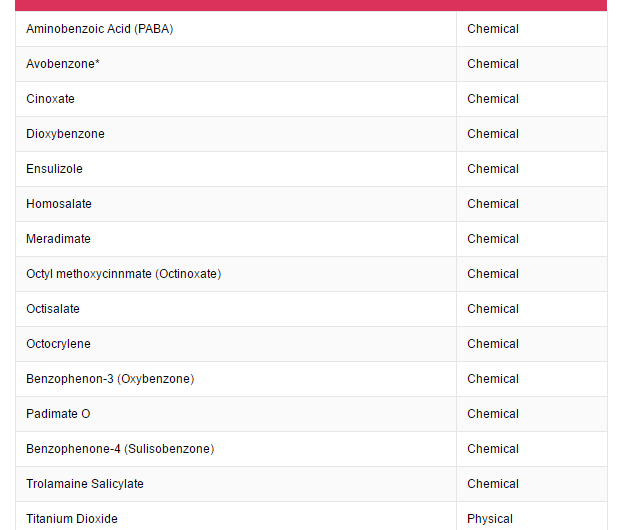Click the Octisalate ingredient name
The image size is (639, 530).
click(x=53, y=309)
